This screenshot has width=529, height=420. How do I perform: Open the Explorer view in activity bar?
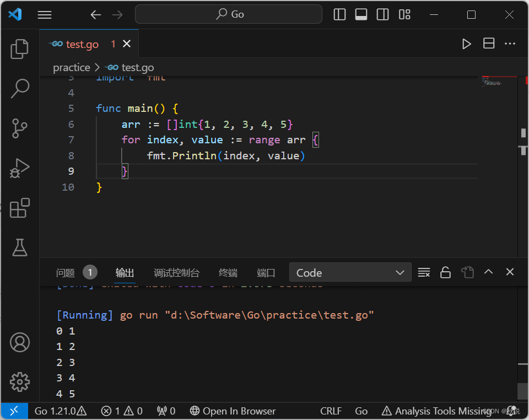point(20,49)
